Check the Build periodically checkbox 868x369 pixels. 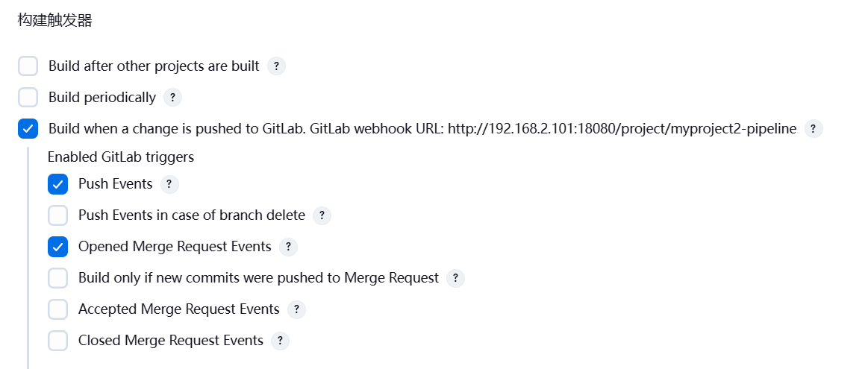(28, 98)
